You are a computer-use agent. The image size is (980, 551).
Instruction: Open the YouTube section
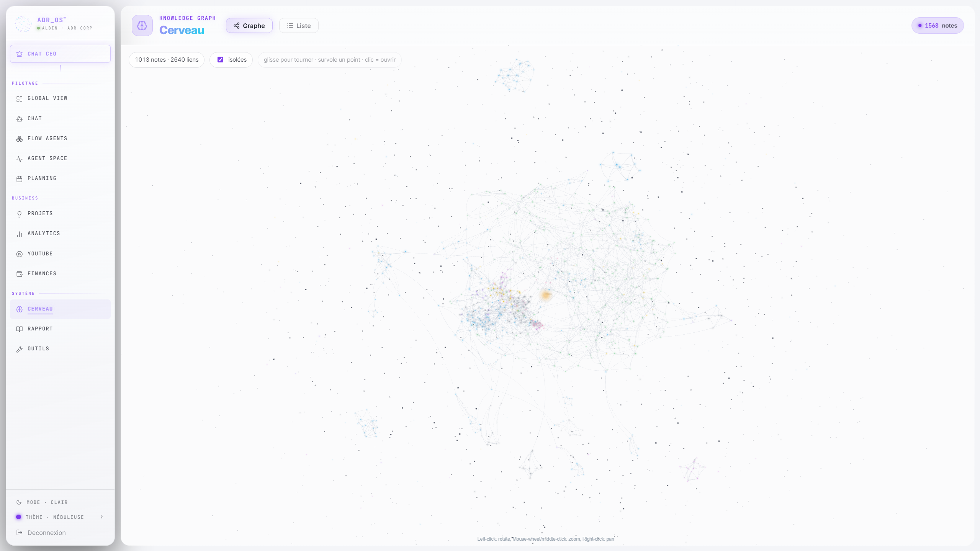click(60, 254)
